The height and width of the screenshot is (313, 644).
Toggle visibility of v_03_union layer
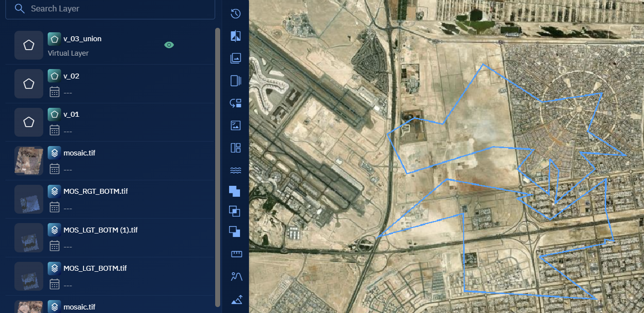click(169, 45)
